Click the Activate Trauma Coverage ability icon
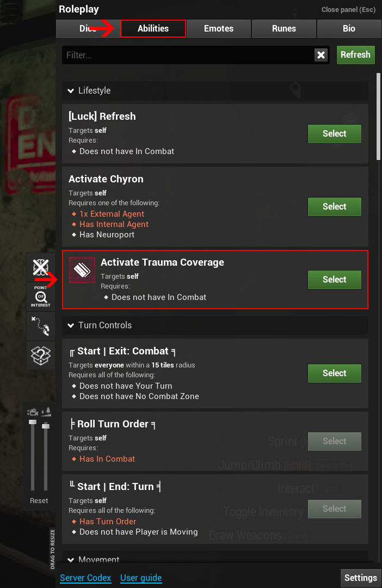The width and height of the screenshot is (382, 588). (x=82, y=270)
